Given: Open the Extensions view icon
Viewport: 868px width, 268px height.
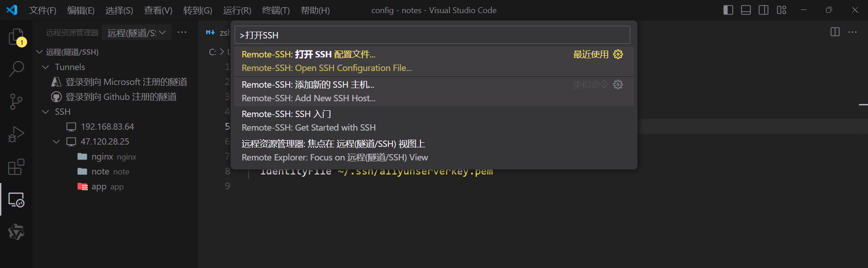Looking at the screenshot, I should click(16, 167).
